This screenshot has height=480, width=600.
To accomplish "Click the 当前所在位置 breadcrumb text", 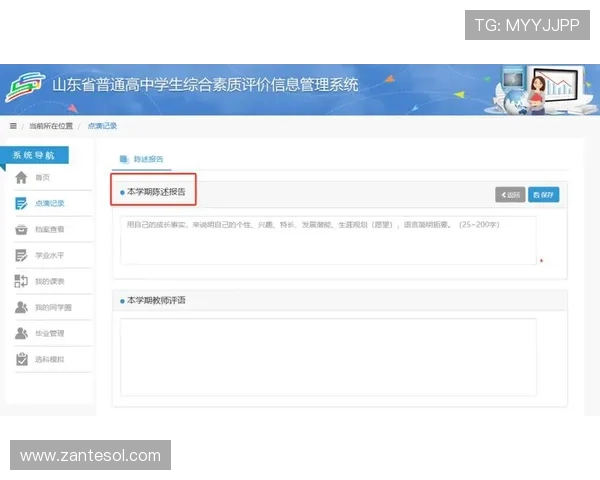I will [x=51, y=126].
